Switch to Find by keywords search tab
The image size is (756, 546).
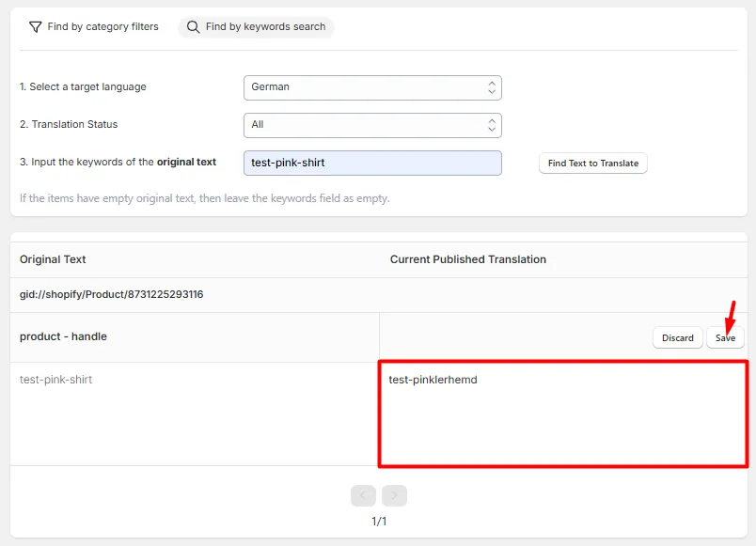coord(256,27)
